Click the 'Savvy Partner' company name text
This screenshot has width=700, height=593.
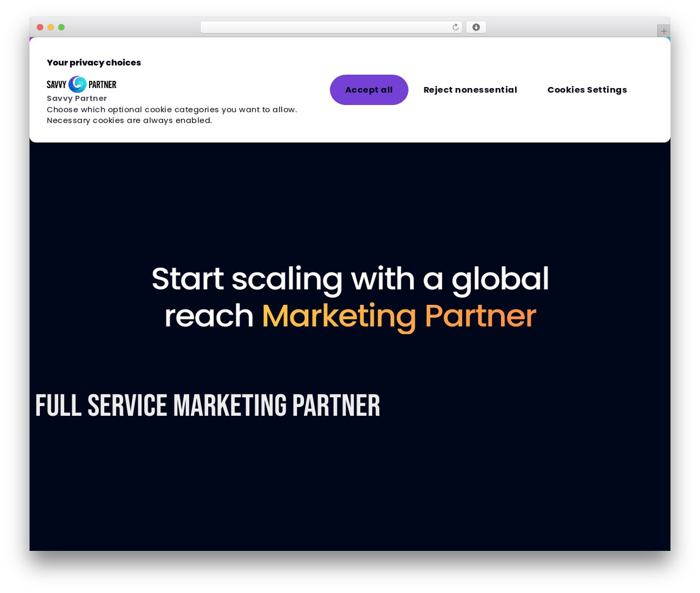pyautogui.click(x=77, y=98)
